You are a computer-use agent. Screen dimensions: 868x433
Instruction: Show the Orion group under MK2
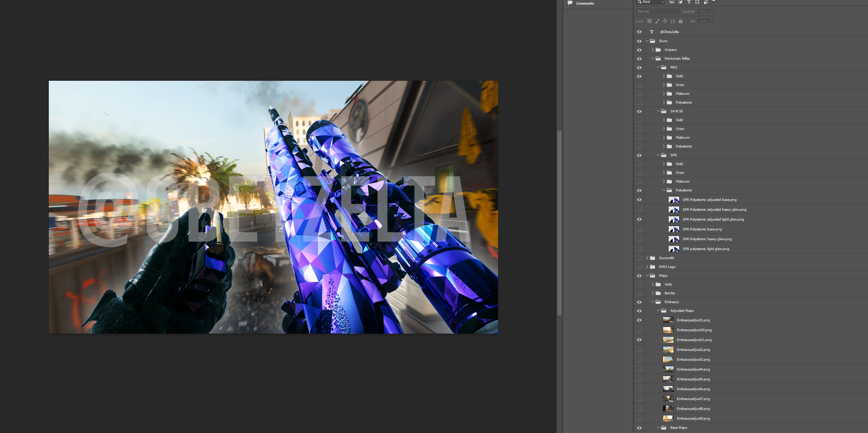click(639, 85)
